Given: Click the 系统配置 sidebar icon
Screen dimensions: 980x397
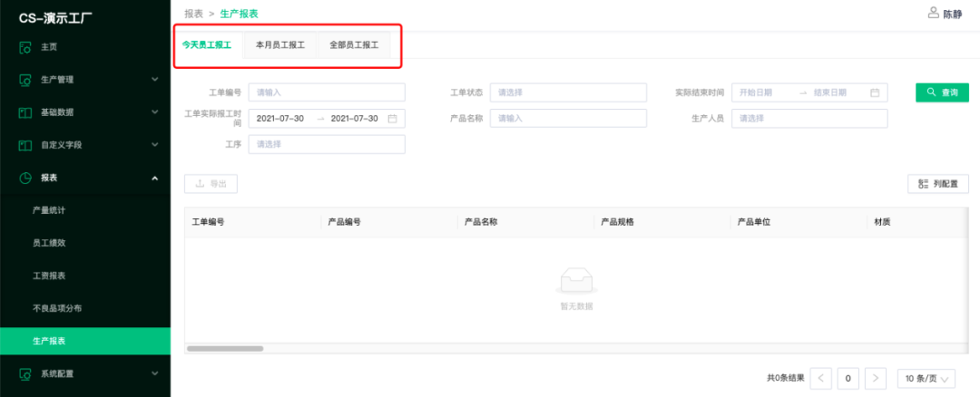Looking at the screenshot, I should (25, 373).
